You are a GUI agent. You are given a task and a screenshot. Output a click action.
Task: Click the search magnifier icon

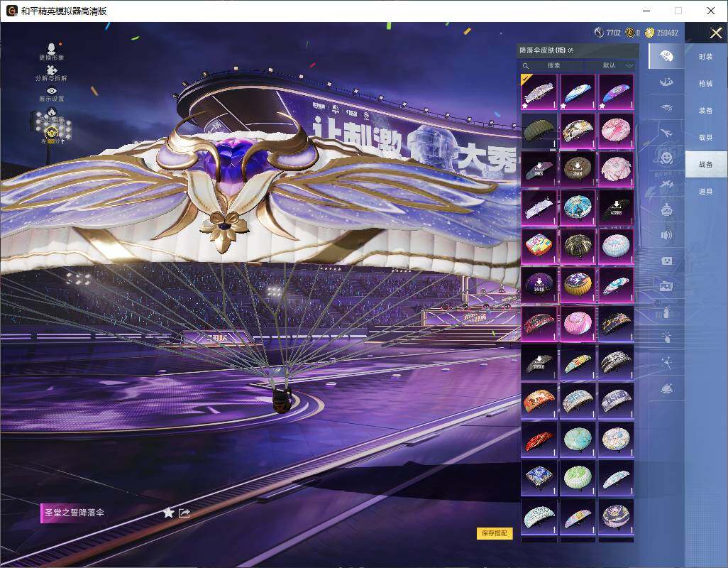[x=526, y=66]
